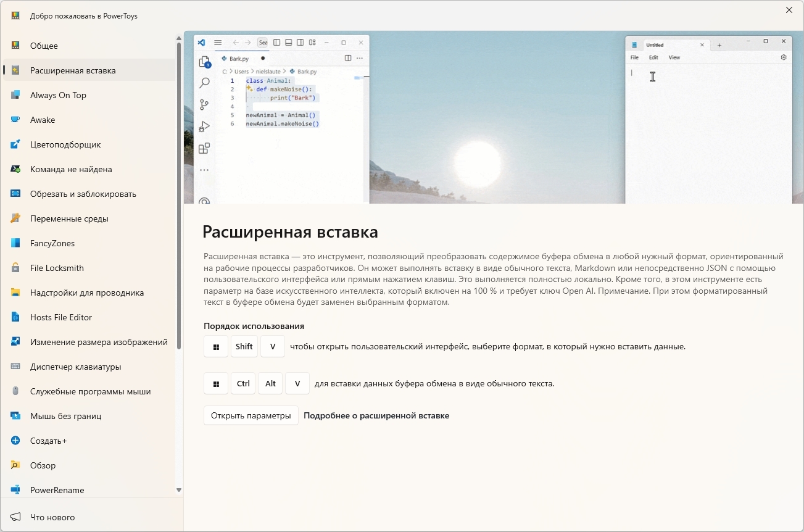Click the Обрезать и заблокировать icon
The width and height of the screenshot is (804, 532).
tap(16, 194)
